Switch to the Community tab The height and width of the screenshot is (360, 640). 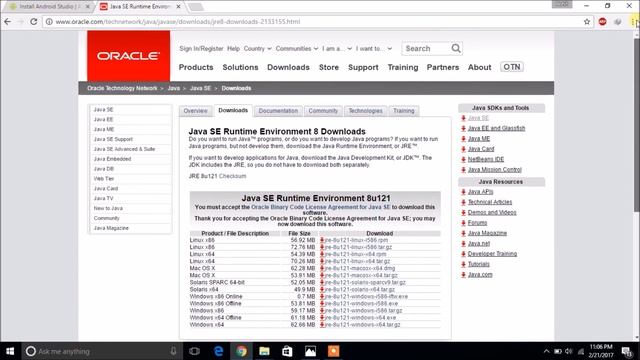click(323, 111)
